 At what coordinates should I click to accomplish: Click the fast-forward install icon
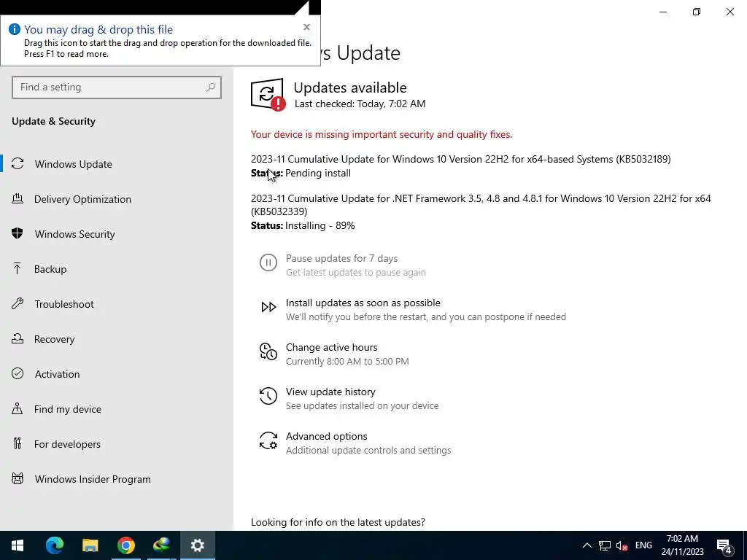(268, 307)
